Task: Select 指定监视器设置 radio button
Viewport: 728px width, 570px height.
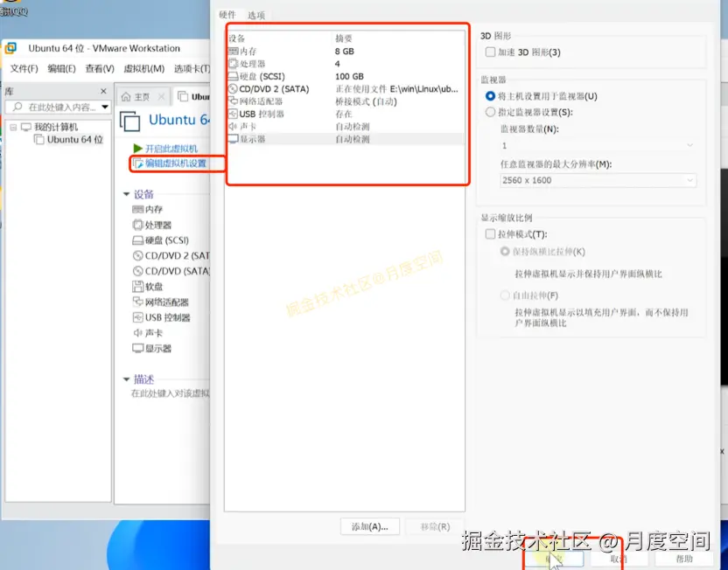Action: pyautogui.click(x=490, y=112)
